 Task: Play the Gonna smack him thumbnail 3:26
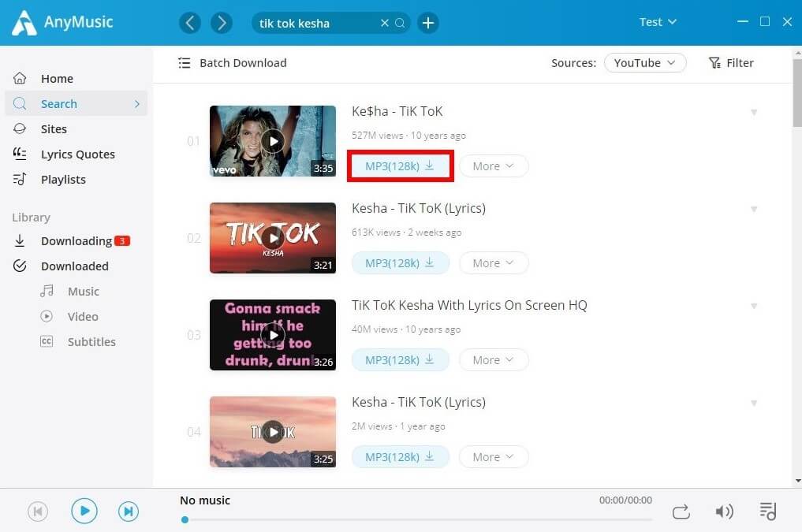point(273,335)
